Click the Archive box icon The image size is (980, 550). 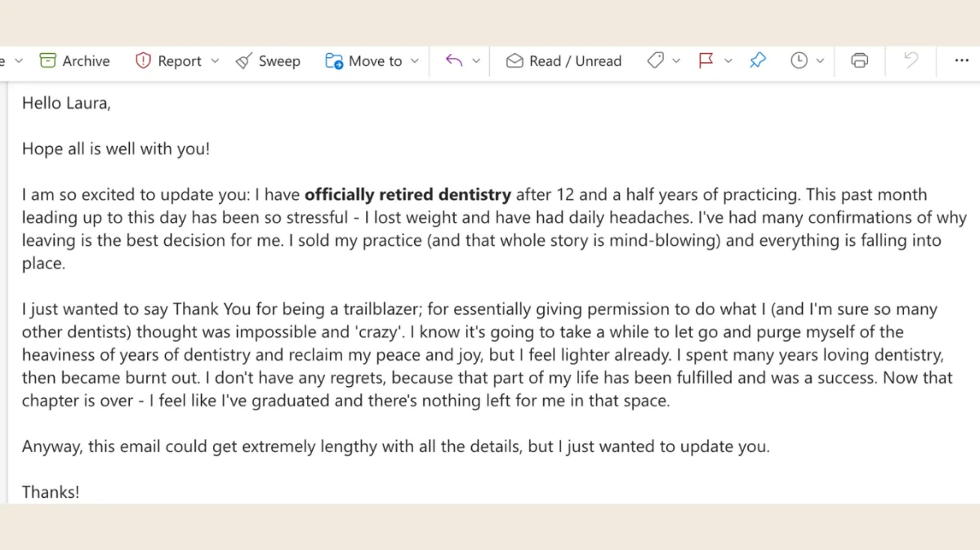pos(48,61)
